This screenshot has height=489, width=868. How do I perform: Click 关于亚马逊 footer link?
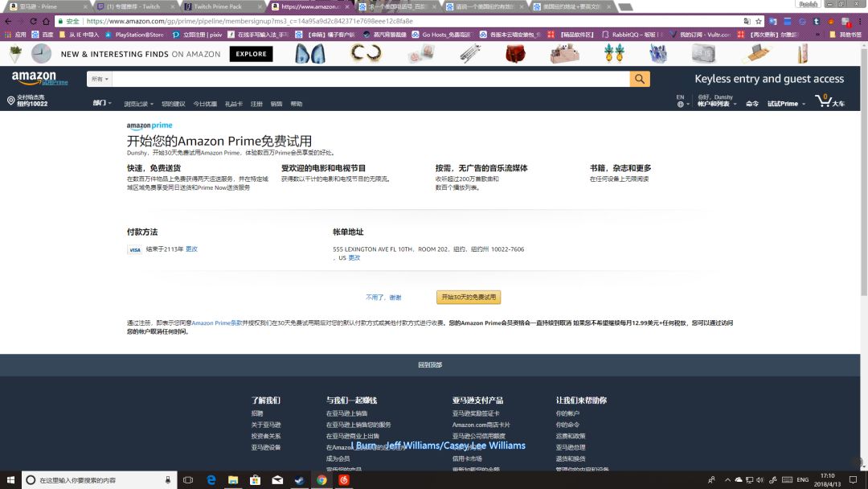click(x=266, y=425)
